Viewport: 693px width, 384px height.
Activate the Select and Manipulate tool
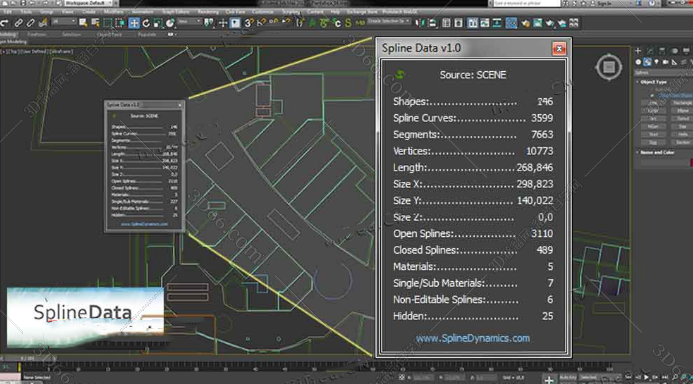tap(222, 23)
